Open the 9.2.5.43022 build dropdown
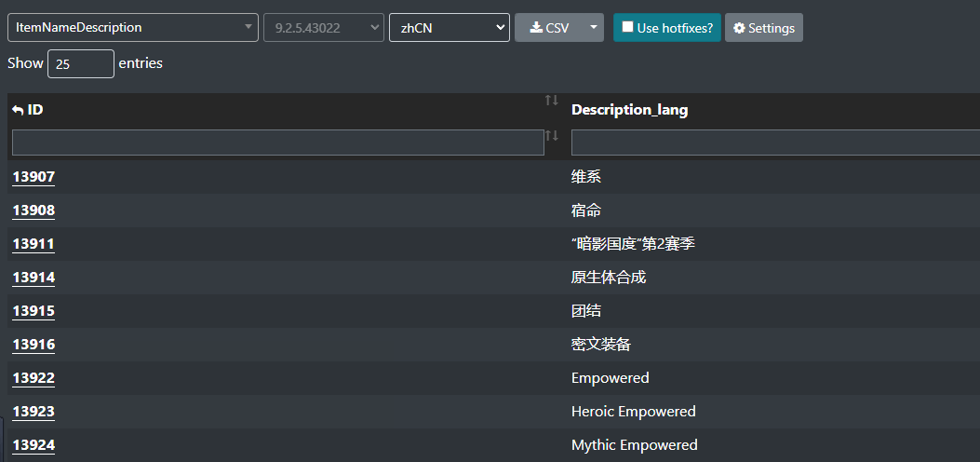Screen dimensions: 980x462 [324, 28]
